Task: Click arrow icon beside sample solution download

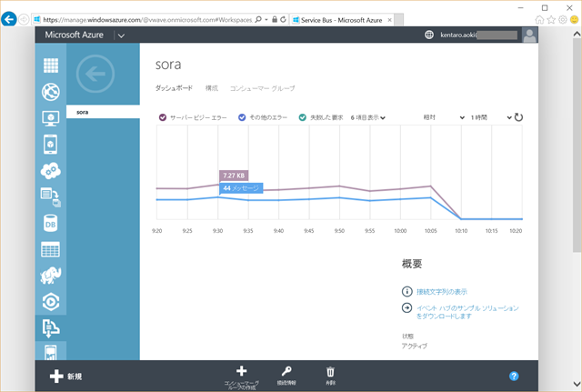Action: click(406, 307)
